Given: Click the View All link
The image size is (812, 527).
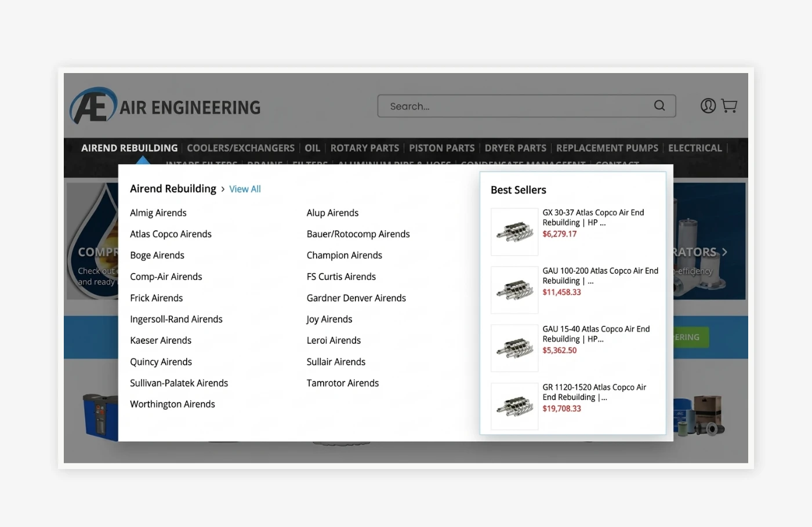Looking at the screenshot, I should coord(245,189).
